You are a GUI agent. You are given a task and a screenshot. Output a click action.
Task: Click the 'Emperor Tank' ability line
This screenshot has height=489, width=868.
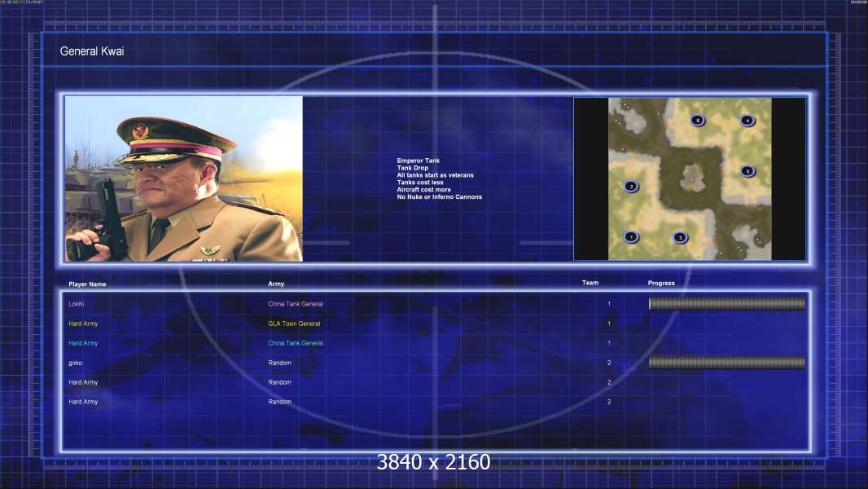coord(418,161)
